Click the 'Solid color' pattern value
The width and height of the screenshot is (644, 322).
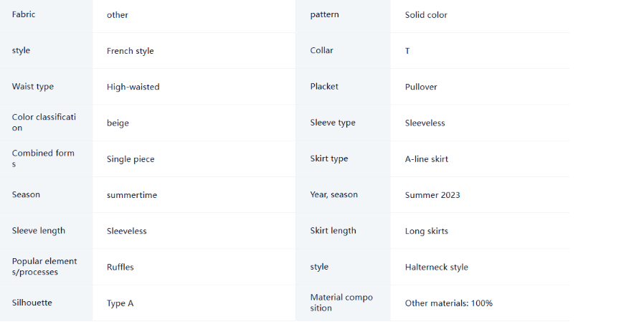426,15
